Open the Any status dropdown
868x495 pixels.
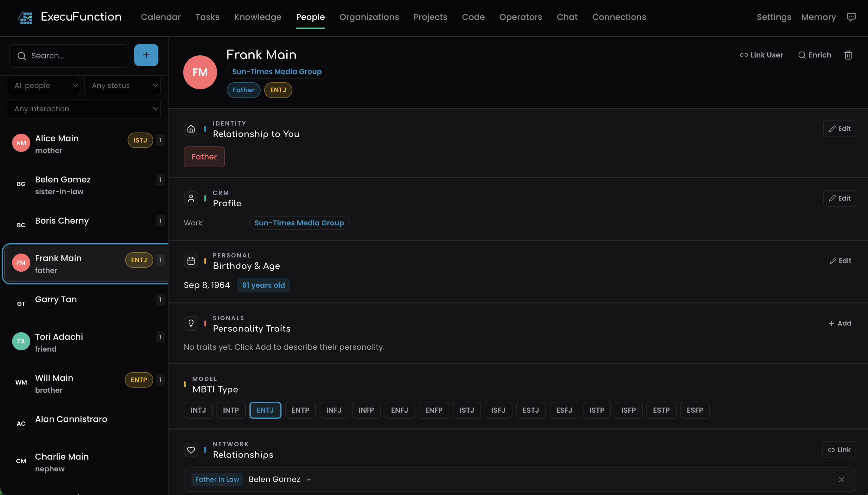[122, 85]
